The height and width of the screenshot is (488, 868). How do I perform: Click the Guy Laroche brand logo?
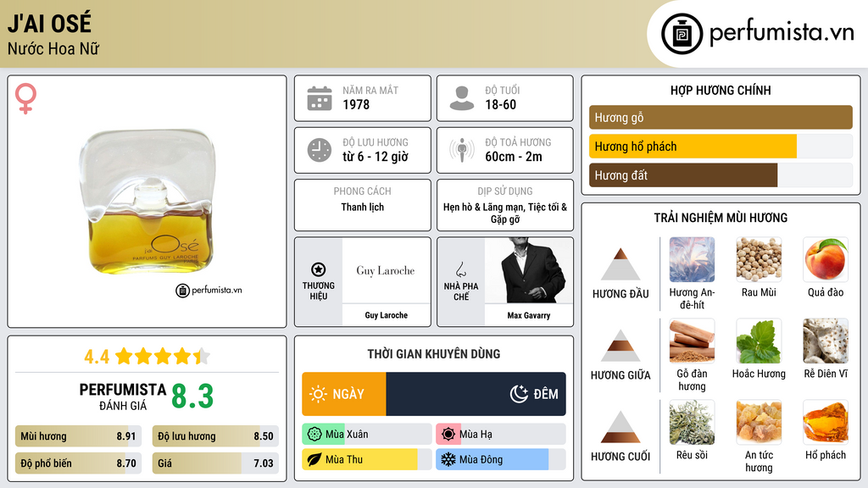coord(386,270)
